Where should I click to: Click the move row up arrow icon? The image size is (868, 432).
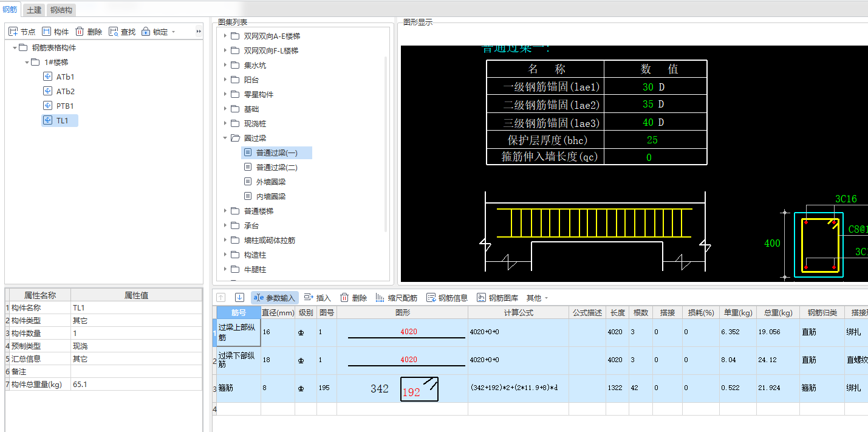pos(220,298)
